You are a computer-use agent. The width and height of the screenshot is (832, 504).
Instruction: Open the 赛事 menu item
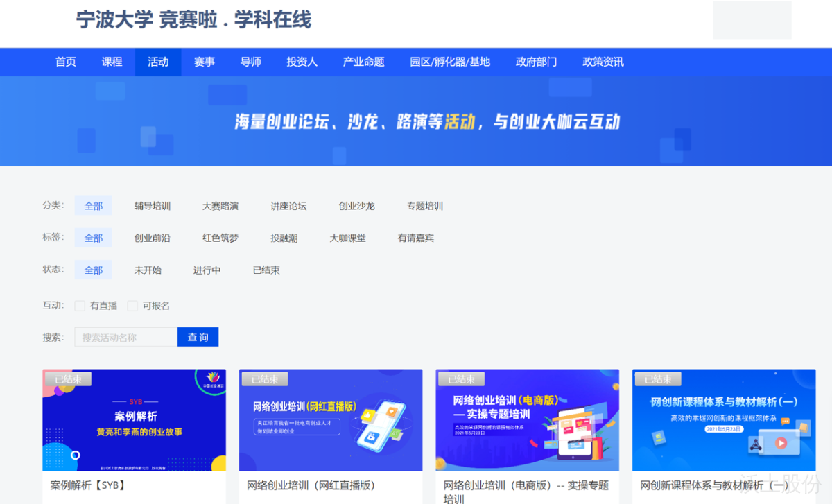[x=205, y=62]
